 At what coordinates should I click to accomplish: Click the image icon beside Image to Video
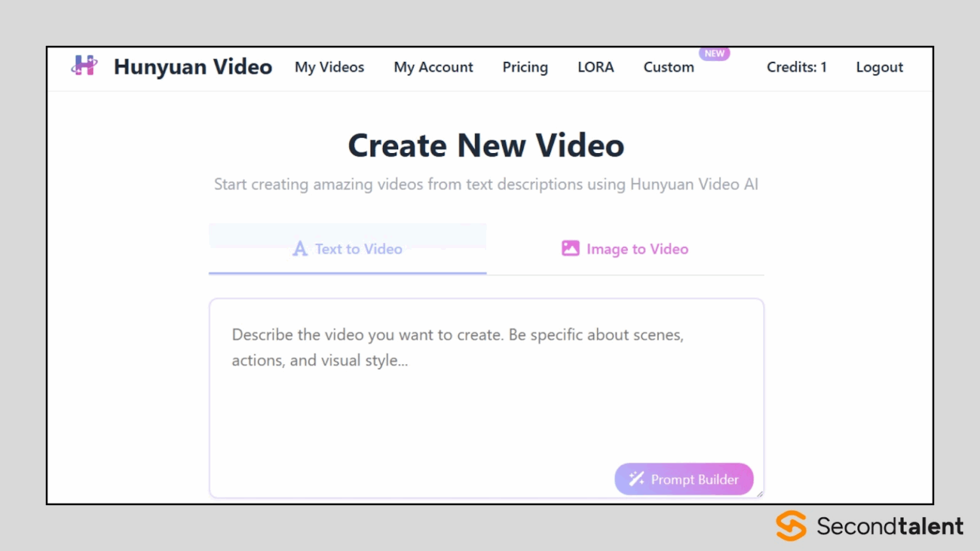pos(570,248)
